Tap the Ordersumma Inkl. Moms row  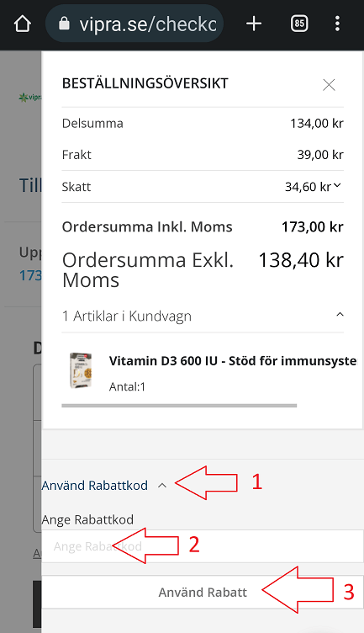click(203, 227)
